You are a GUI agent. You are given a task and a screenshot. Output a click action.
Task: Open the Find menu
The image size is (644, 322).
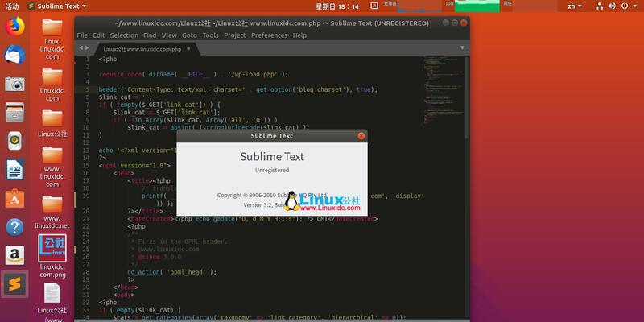pos(150,35)
